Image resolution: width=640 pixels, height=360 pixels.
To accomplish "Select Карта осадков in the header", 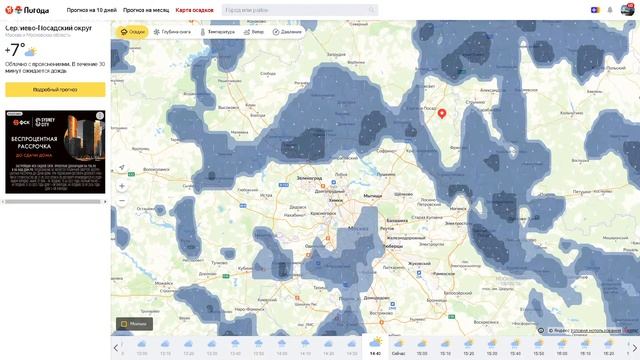I will click(x=195, y=10).
